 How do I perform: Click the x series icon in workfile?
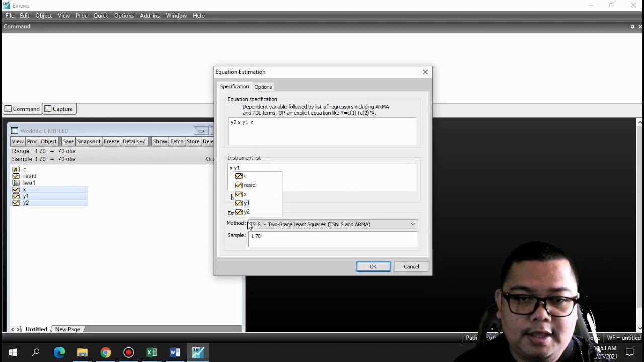pos(16,190)
